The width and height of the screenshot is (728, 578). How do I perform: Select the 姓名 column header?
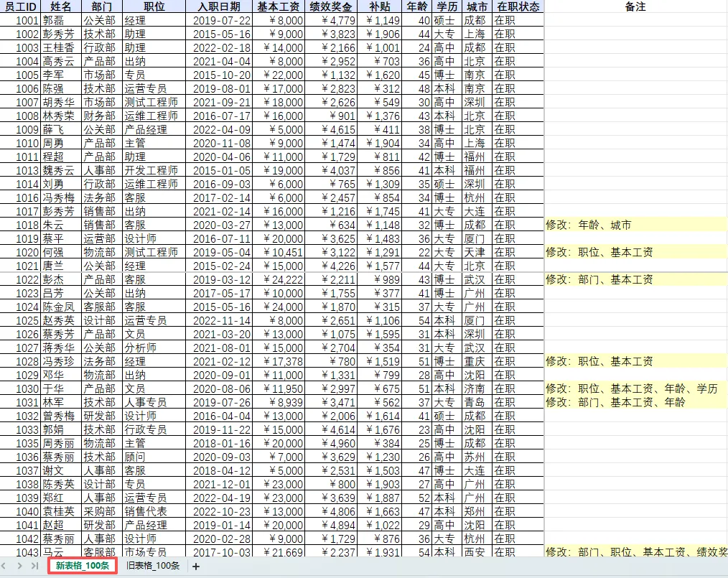click(61, 6)
